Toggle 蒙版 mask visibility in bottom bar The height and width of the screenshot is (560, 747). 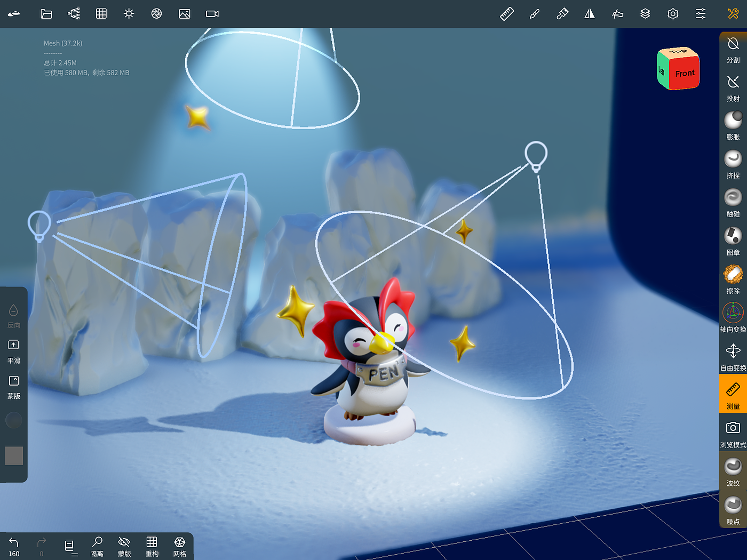124,547
